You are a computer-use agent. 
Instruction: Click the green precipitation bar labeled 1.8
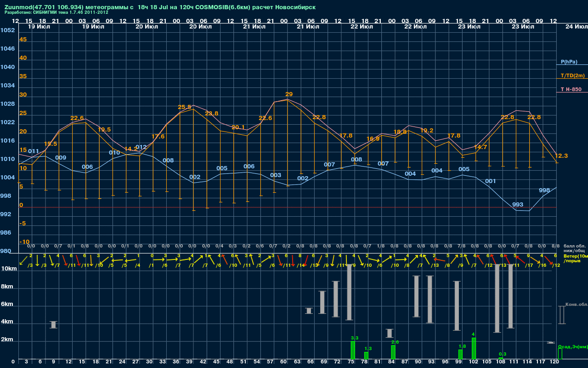pos(460,355)
